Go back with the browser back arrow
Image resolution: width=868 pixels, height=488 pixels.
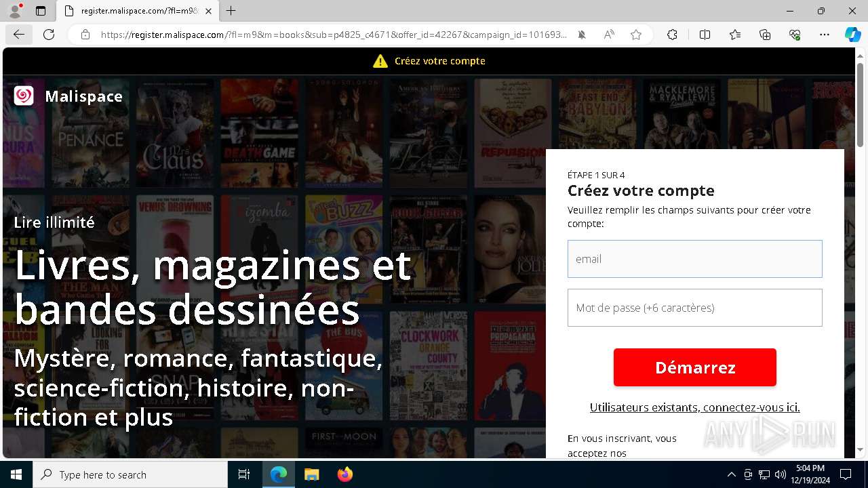(18, 35)
